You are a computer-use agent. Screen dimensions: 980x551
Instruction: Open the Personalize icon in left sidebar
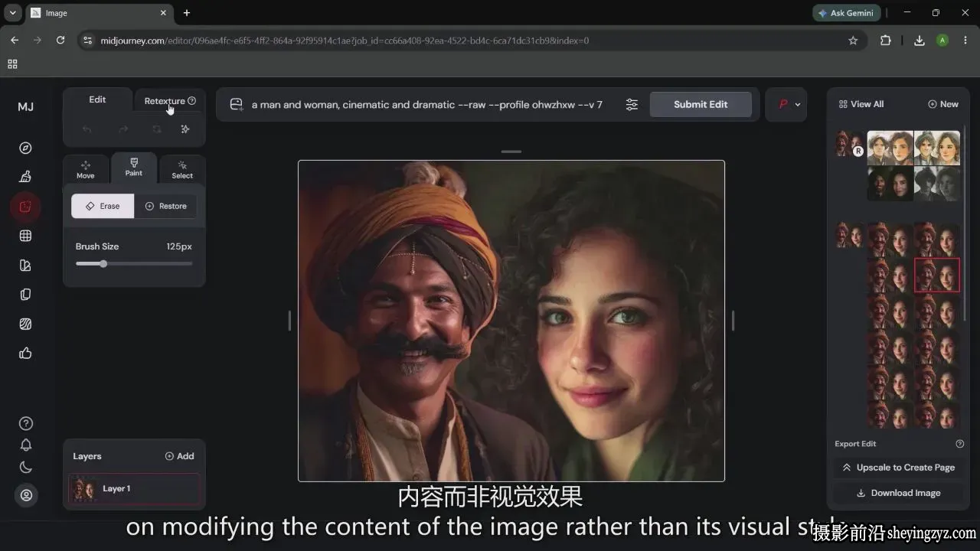click(x=25, y=266)
